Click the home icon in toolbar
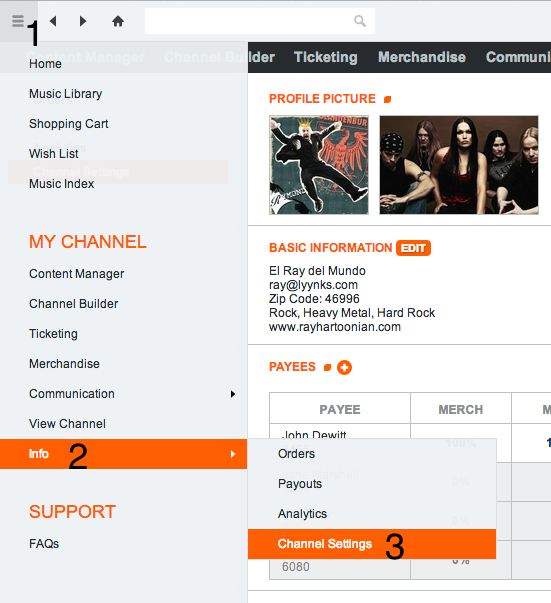This screenshot has height=603, width=551. tap(118, 21)
